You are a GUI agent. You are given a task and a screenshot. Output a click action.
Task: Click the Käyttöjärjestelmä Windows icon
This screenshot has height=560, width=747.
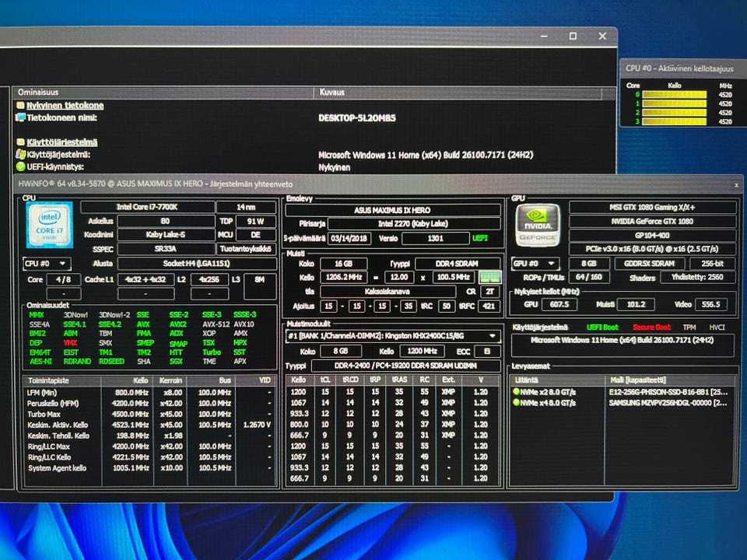pyautogui.click(x=20, y=155)
